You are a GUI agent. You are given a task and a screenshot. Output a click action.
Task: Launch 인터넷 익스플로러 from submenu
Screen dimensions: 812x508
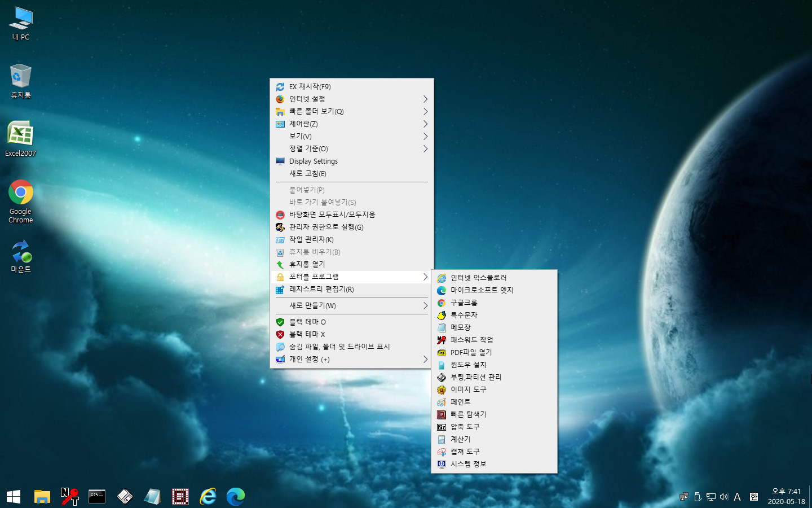[x=494, y=278]
